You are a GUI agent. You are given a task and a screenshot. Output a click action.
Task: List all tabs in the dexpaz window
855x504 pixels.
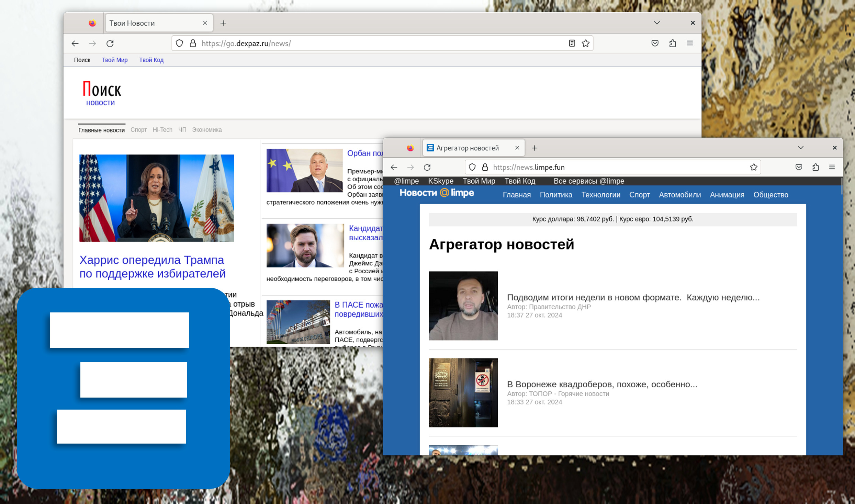coord(656,23)
